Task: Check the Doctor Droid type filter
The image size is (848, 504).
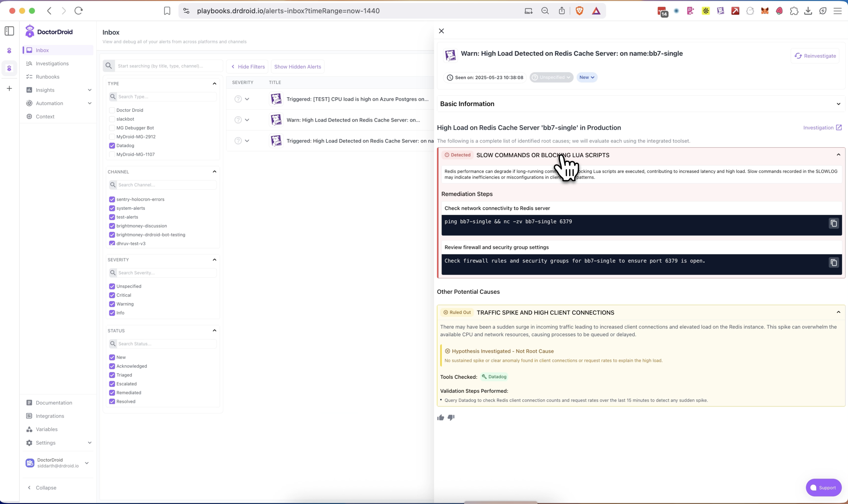Action: tap(112, 110)
